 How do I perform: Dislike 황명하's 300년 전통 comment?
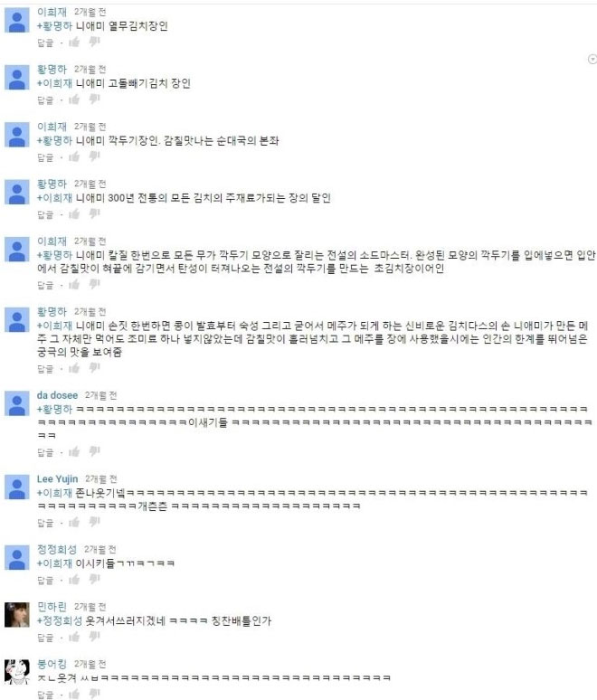pos(94,213)
